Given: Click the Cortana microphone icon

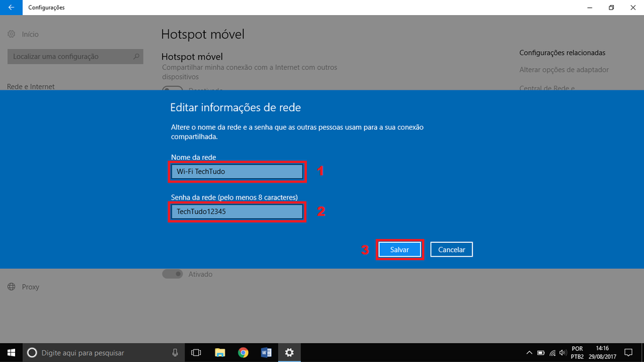Looking at the screenshot, I should [x=175, y=353].
